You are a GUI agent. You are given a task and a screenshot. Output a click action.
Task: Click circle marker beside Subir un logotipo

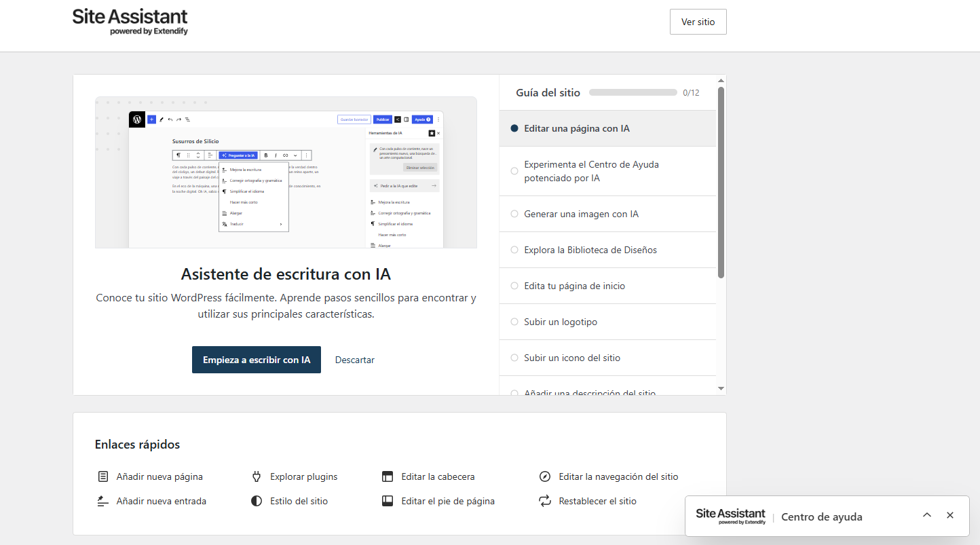coord(514,322)
